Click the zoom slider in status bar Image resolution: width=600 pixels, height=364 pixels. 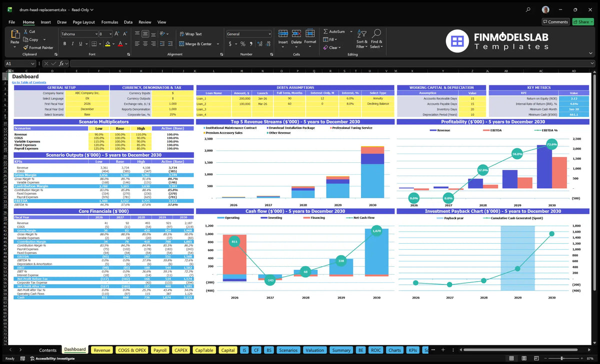click(562, 359)
